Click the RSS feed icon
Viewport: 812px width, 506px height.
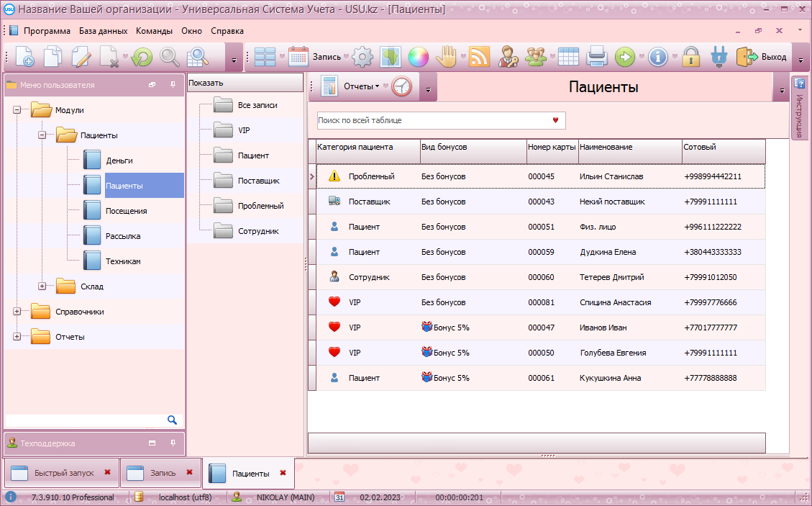point(479,57)
